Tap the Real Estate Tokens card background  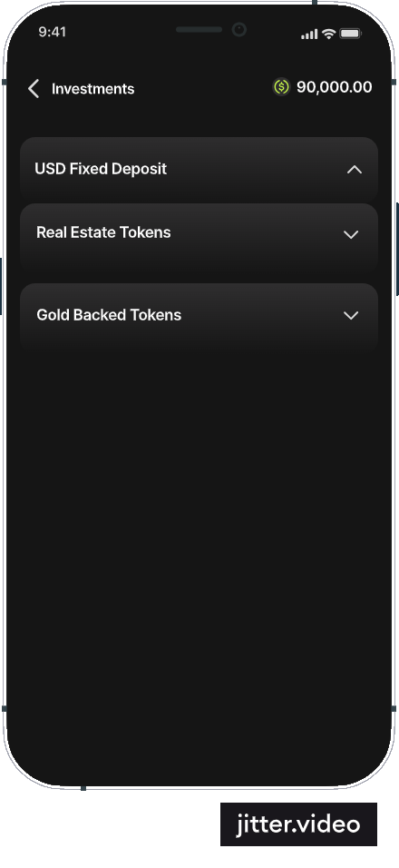199,237
